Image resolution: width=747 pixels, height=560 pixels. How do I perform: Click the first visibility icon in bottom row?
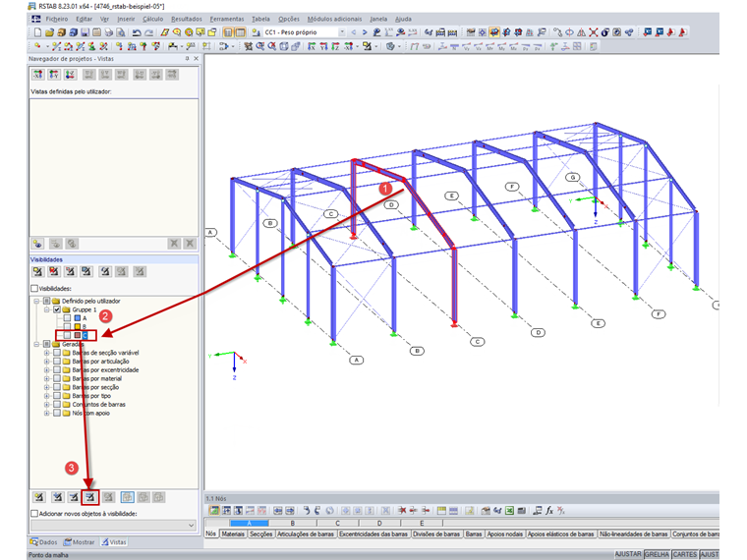tap(39, 497)
